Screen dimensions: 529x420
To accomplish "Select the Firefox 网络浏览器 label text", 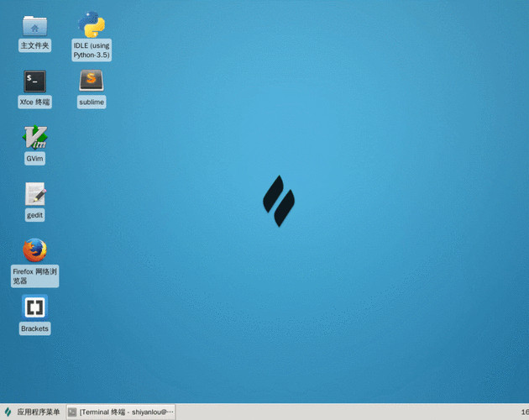I will [34, 276].
